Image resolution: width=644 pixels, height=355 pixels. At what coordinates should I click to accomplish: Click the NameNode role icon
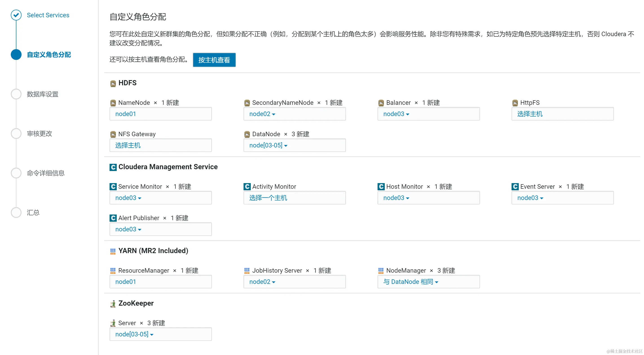113,103
